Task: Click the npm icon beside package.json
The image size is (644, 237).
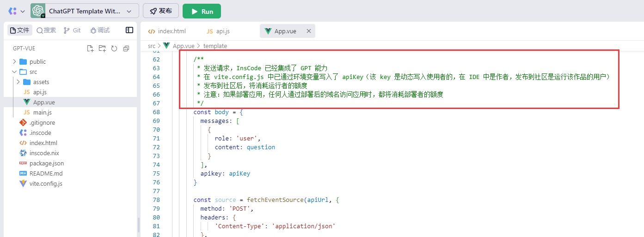Action: [x=23, y=163]
